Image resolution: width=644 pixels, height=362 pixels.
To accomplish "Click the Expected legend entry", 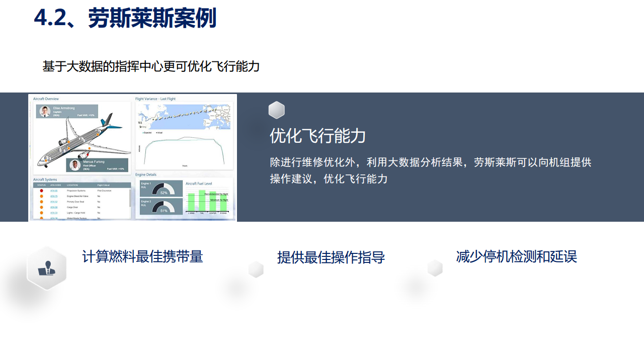I will (147, 133).
